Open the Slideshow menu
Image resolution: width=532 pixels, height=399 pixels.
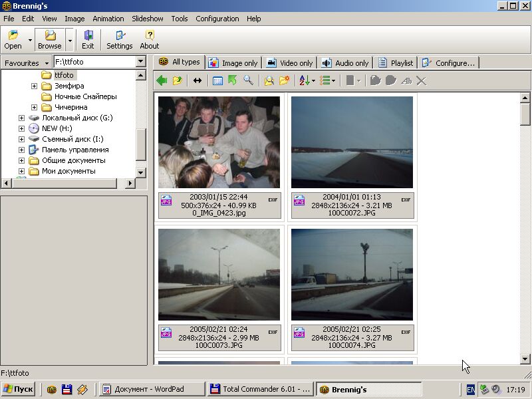click(x=148, y=19)
